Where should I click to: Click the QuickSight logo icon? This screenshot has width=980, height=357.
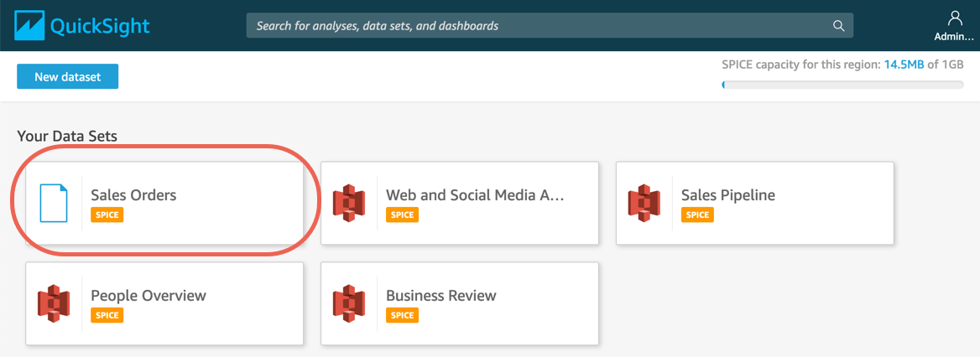pos(29,26)
